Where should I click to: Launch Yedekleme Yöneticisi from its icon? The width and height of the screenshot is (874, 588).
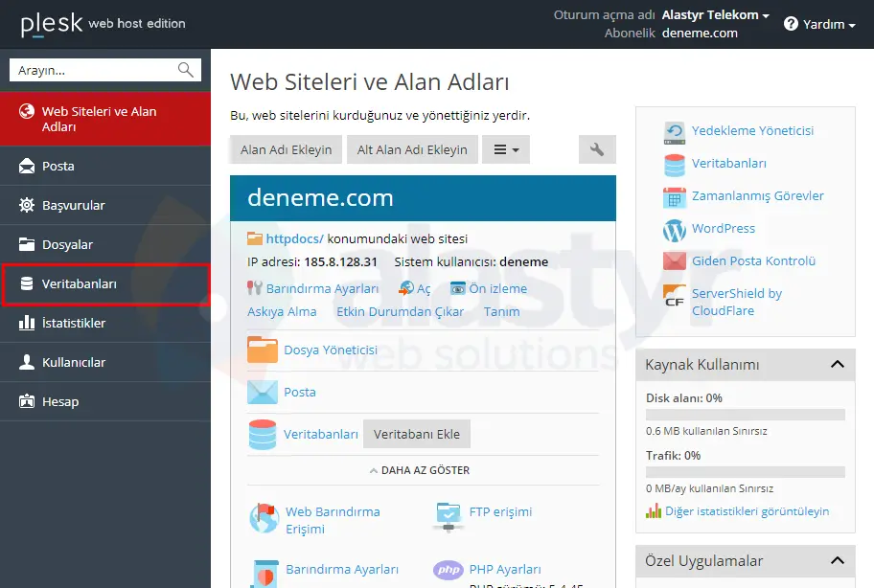[674, 130]
